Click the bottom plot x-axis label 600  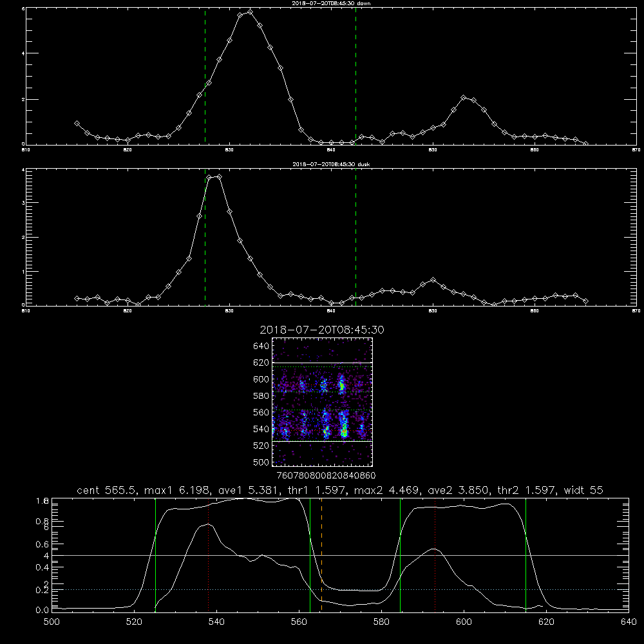(464, 622)
